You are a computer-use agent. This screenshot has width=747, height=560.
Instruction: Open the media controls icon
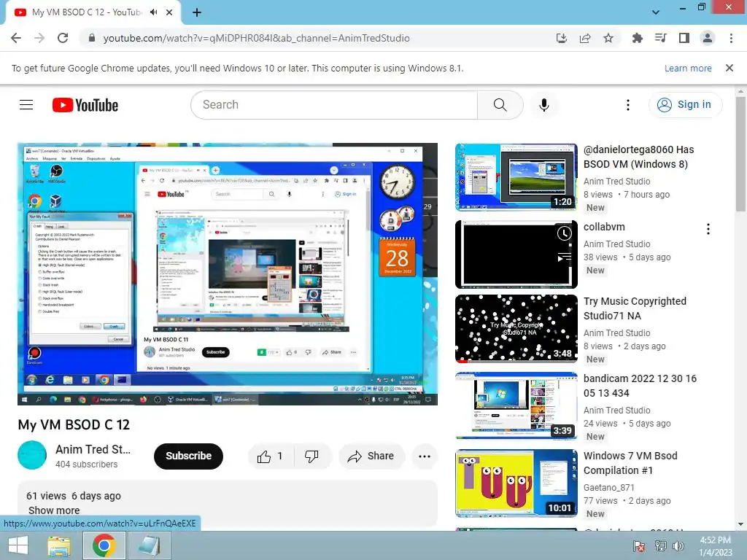pyautogui.click(x=660, y=38)
